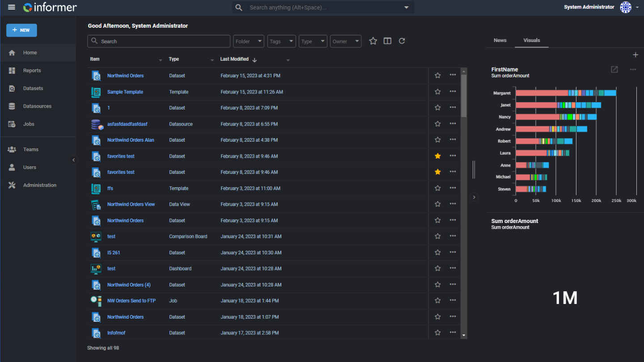Collapse the left sidebar with the arrow

click(x=74, y=160)
